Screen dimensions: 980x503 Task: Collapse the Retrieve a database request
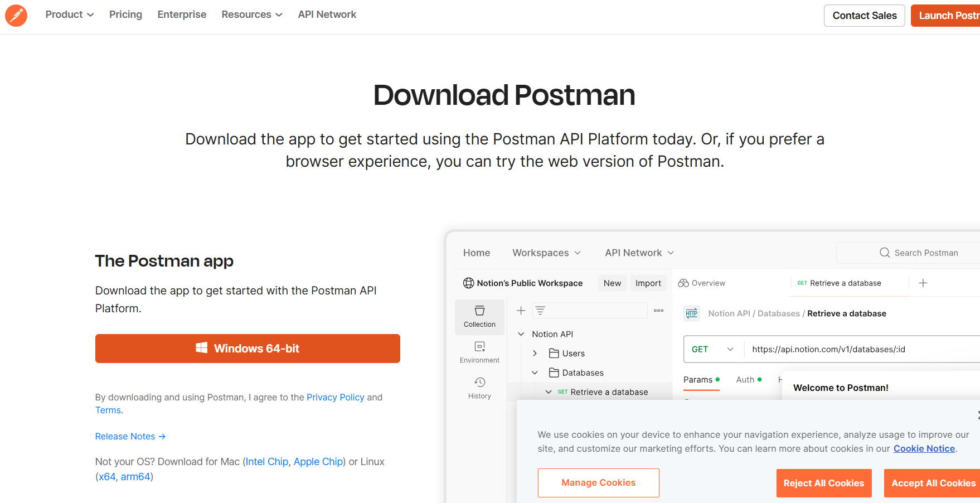click(x=549, y=392)
